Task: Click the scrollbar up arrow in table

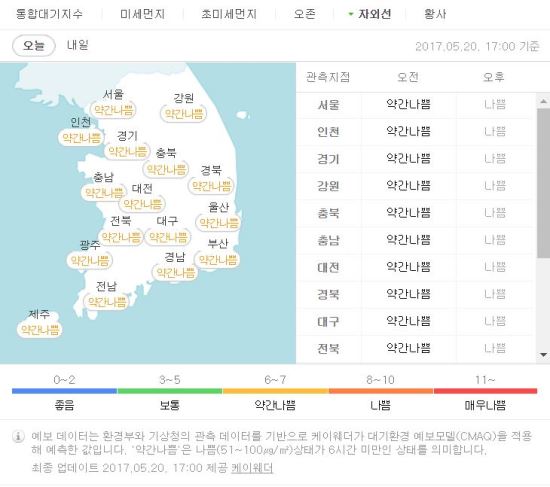Action: pos(543,102)
